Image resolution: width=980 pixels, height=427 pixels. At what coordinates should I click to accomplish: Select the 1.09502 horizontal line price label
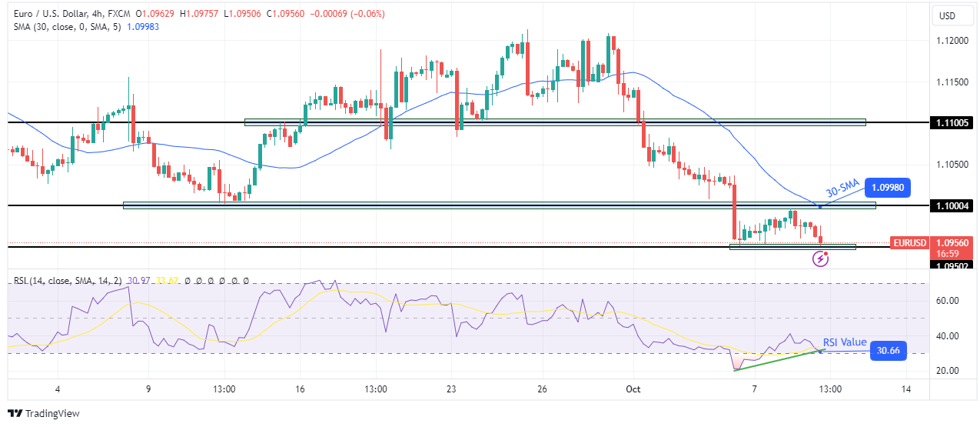coord(950,265)
